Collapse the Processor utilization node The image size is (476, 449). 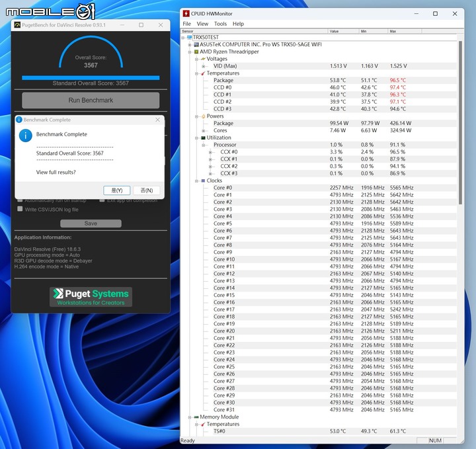(x=204, y=145)
